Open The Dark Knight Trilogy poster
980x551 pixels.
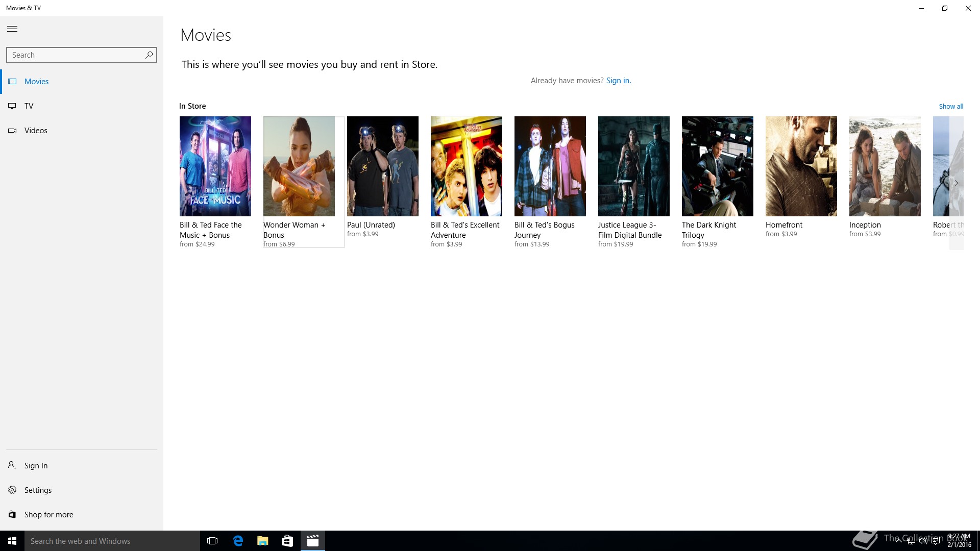tap(718, 166)
